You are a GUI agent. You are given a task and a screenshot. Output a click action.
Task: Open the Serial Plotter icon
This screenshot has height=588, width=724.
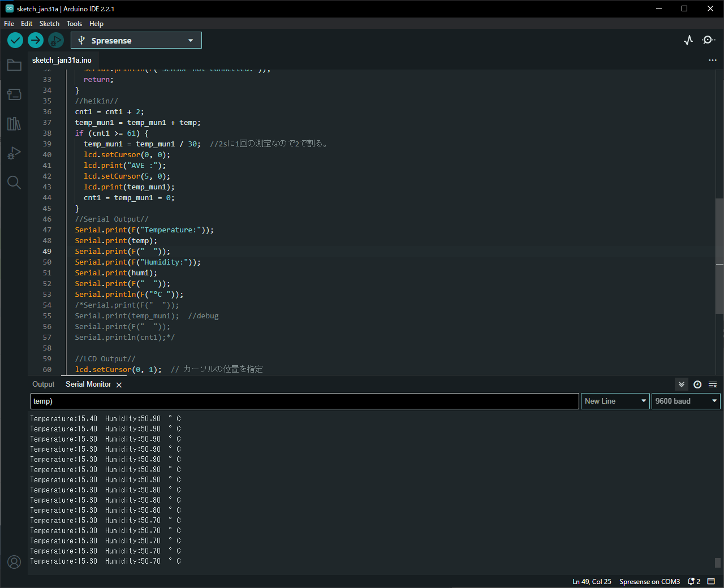[688, 40]
